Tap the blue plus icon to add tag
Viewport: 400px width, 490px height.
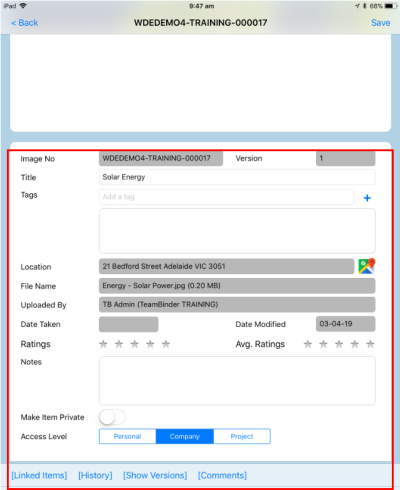367,198
